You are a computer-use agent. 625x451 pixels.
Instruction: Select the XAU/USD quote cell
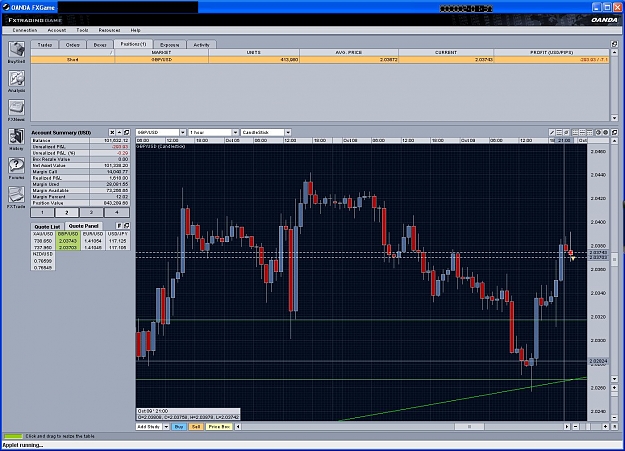click(x=43, y=240)
